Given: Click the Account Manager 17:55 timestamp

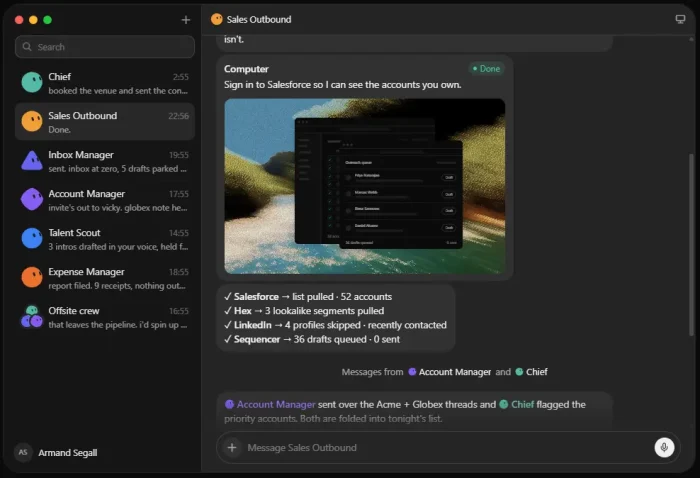Looking at the screenshot, I should pyautogui.click(x=179, y=194).
